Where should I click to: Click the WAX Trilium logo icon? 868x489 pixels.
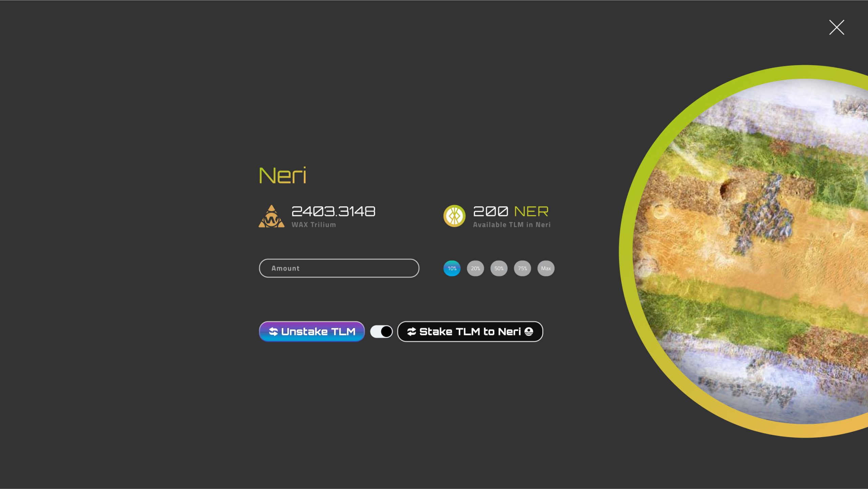click(272, 216)
